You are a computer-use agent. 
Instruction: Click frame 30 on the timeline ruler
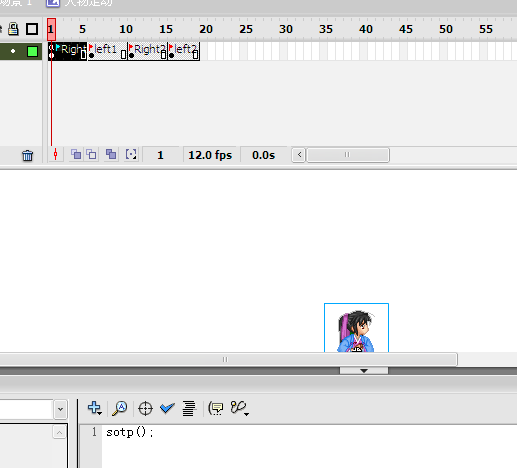(x=286, y=29)
